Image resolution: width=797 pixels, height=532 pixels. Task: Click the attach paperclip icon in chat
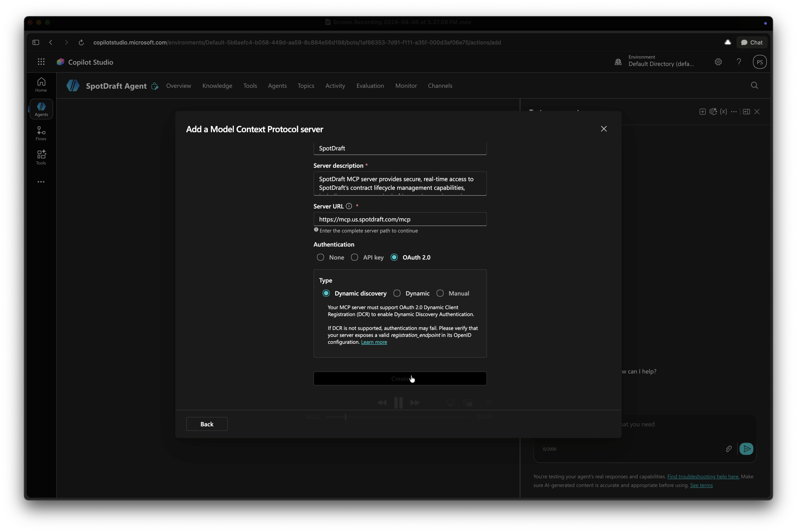tap(728, 449)
